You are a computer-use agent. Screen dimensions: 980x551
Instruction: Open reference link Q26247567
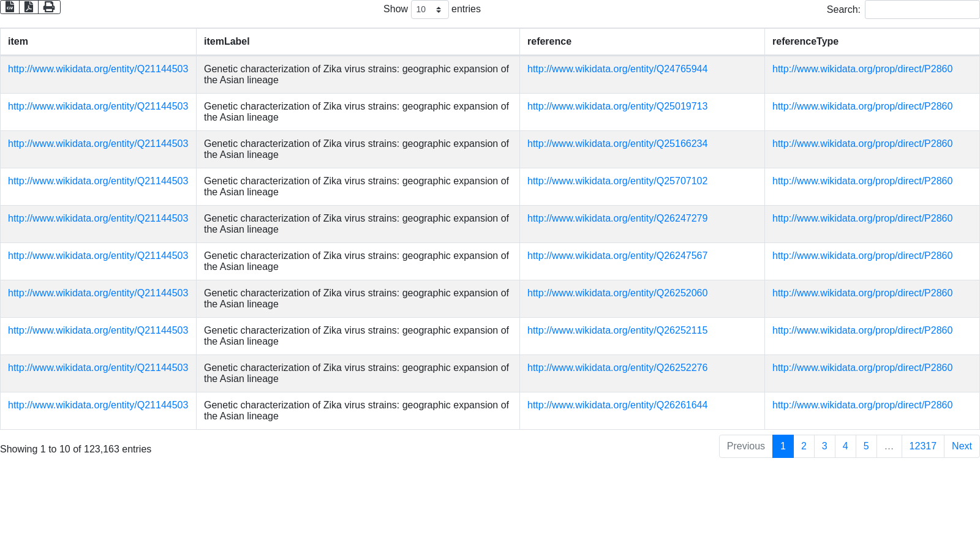point(617,256)
